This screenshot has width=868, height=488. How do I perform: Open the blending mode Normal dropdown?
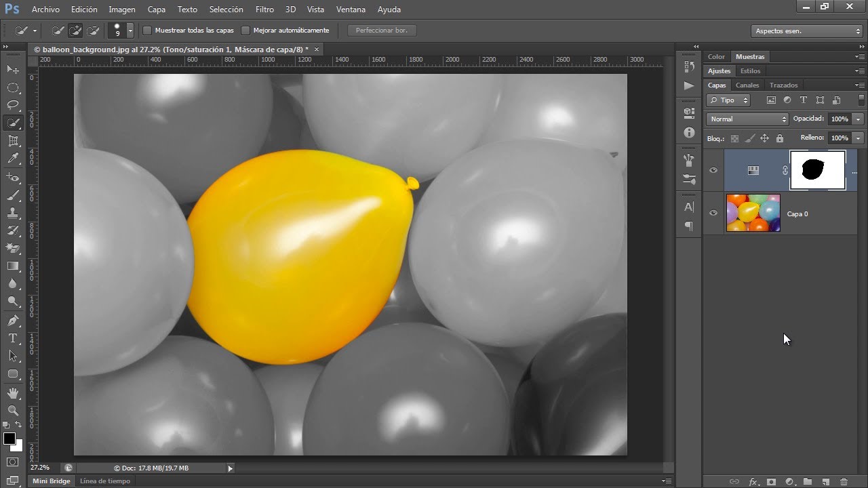747,119
